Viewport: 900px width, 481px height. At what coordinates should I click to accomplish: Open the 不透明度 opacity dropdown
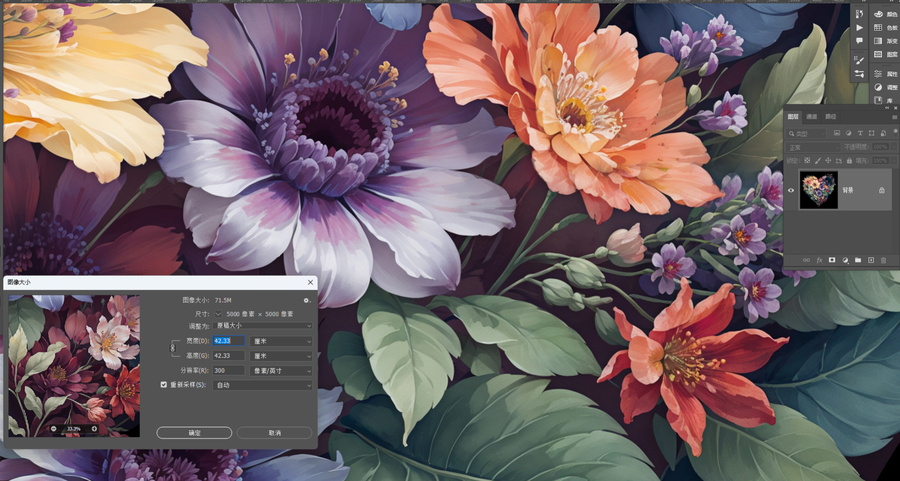(x=894, y=146)
